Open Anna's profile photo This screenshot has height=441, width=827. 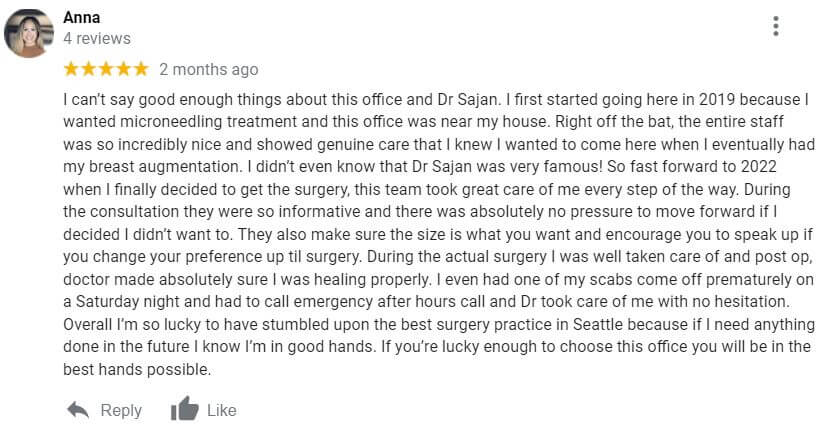(x=29, y=33)
